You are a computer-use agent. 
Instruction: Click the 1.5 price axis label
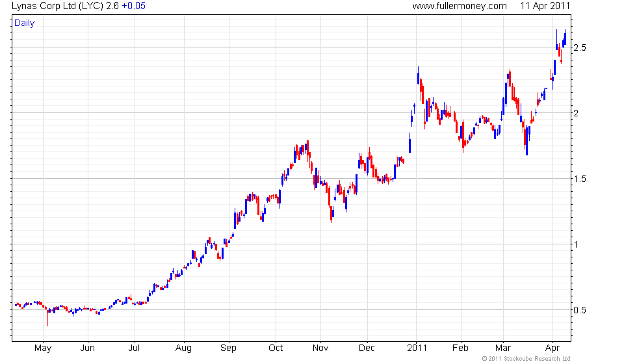tap(579, 179)
